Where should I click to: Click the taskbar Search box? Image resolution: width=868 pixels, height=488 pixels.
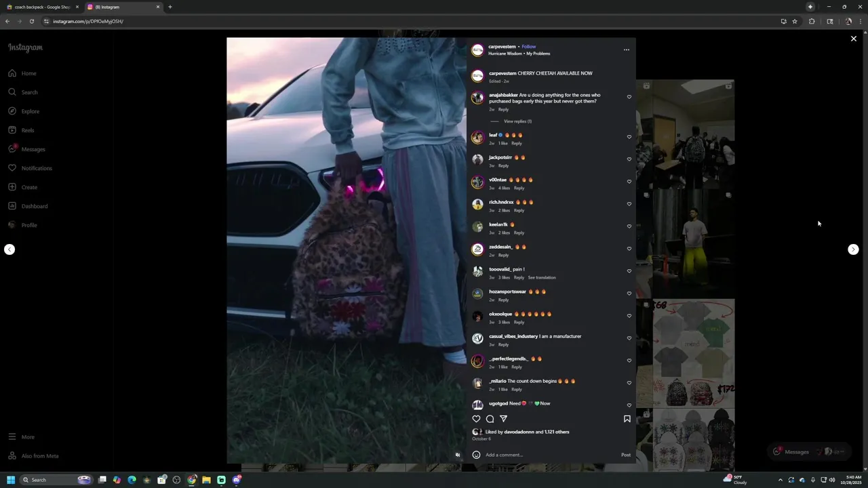[56, 480]
